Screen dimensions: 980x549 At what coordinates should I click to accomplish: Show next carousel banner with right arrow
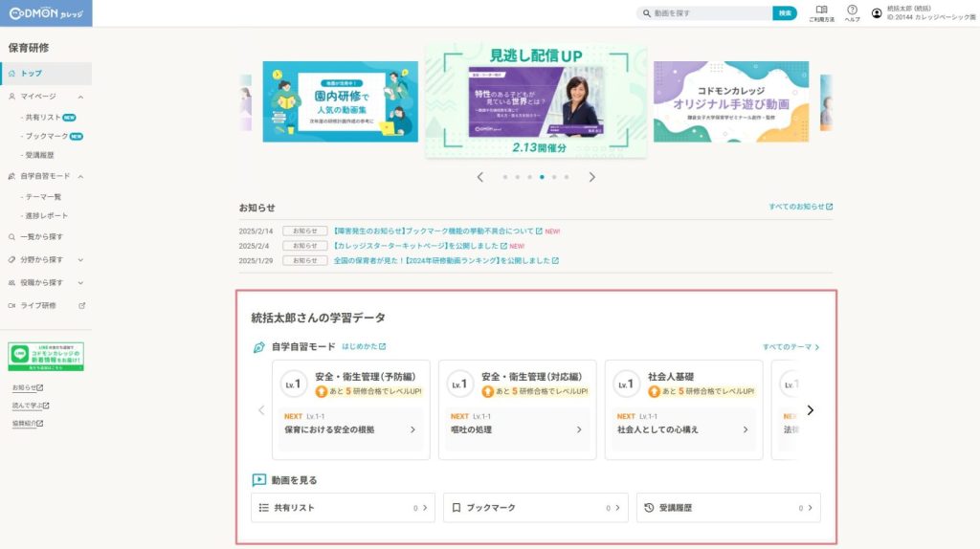click(x=591, y=177)
